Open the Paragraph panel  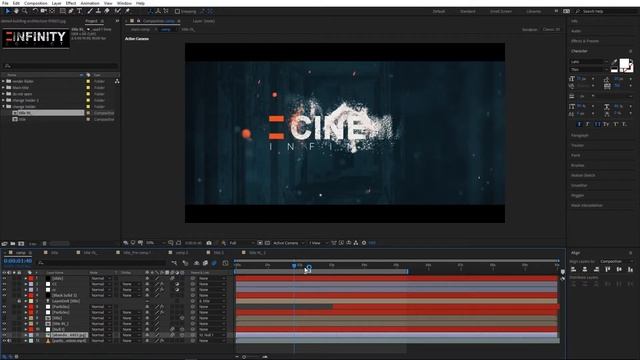pos(580,135)
